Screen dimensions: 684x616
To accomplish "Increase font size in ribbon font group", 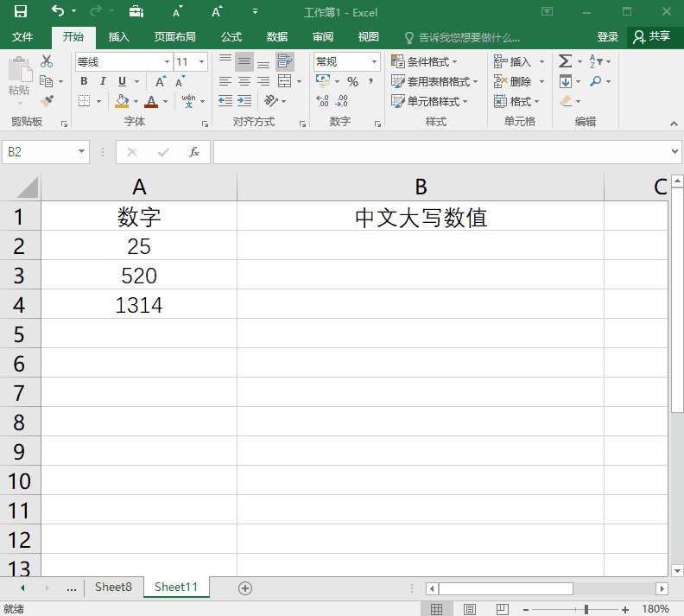I will 161,81.
